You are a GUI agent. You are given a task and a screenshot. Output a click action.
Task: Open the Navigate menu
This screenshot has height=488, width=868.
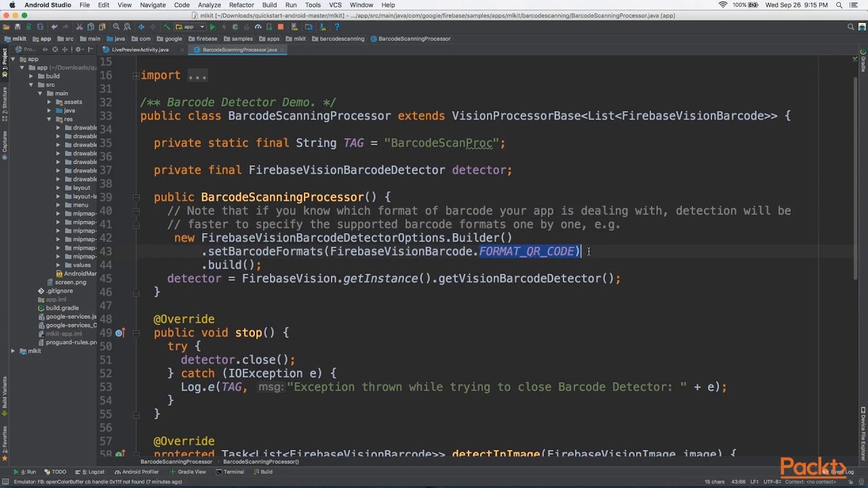(x=153, y=5)
